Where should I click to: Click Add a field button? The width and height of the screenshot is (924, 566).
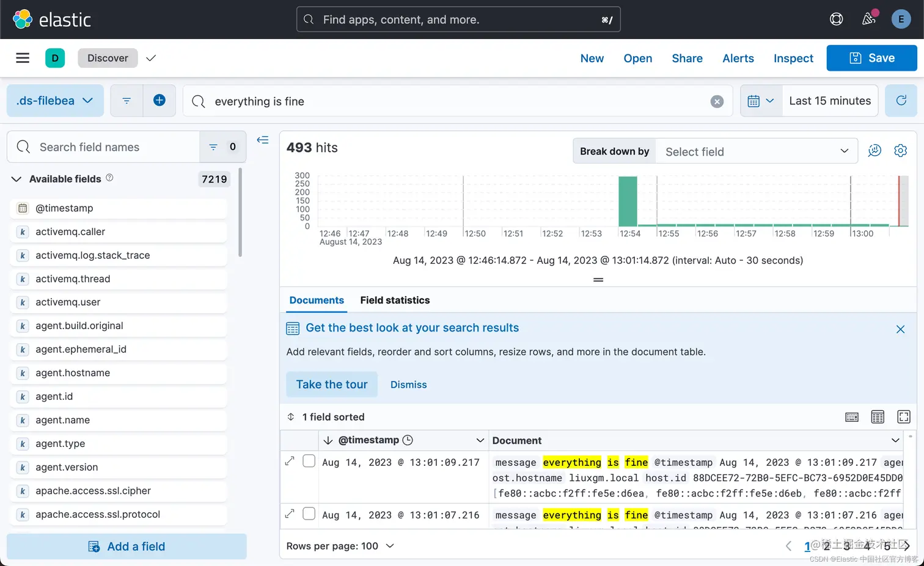pyautogui.click(x=127, y=546)
